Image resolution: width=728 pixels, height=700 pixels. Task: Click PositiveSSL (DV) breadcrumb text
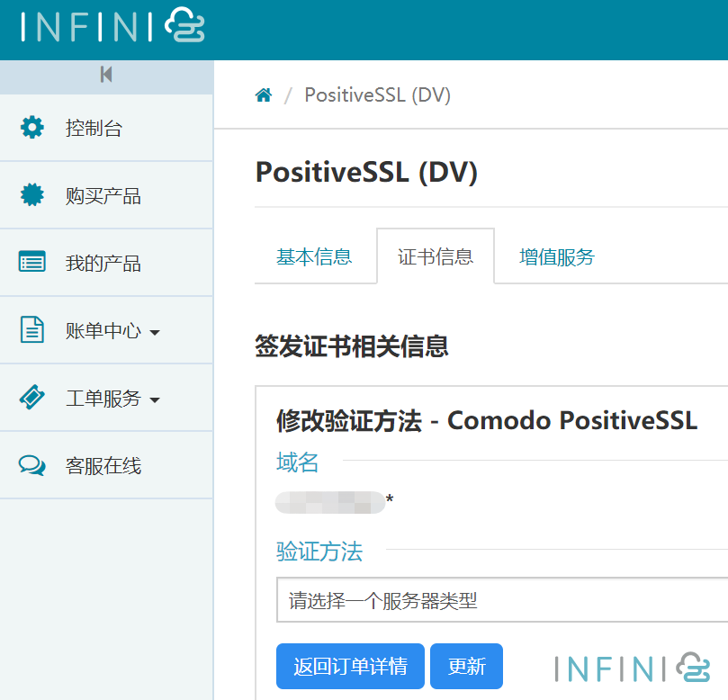click(377, 95)
